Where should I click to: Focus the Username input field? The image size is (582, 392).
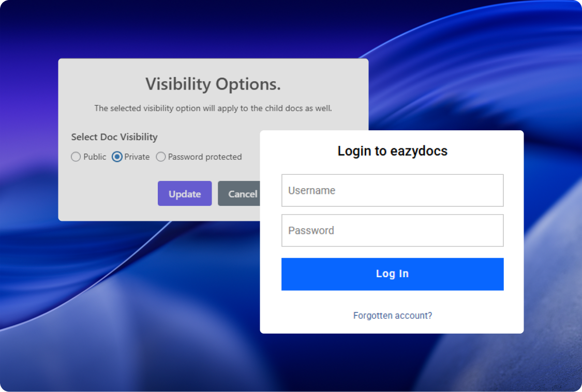(x=392, y=190)
